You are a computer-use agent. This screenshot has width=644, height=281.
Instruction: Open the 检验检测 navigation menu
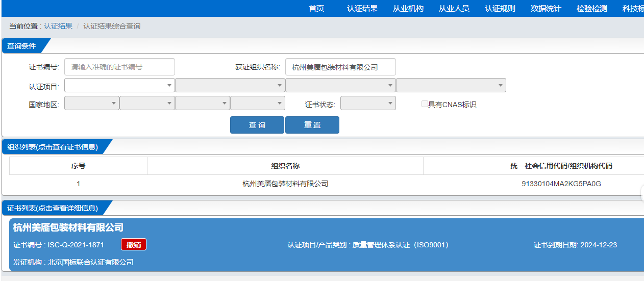pyautogui.click(x=592, y=8)
